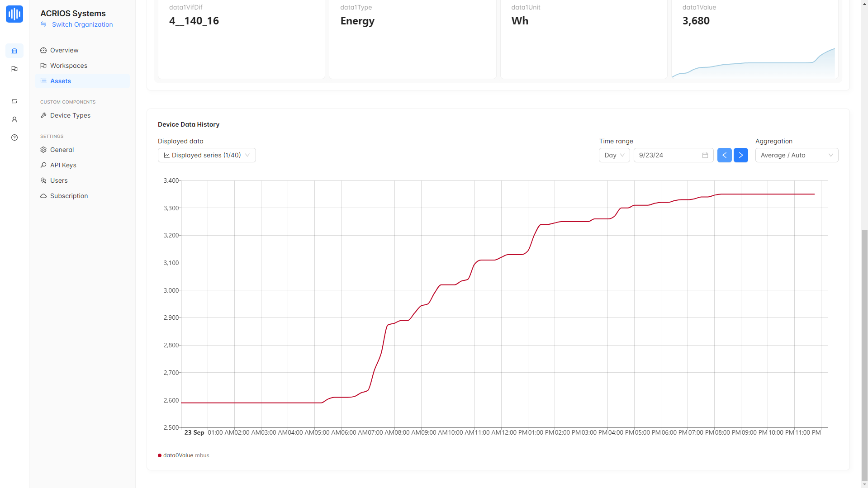The image size is (868, 488).
Task: Click the user profile icon in left rail
Action: coord(14,119)
